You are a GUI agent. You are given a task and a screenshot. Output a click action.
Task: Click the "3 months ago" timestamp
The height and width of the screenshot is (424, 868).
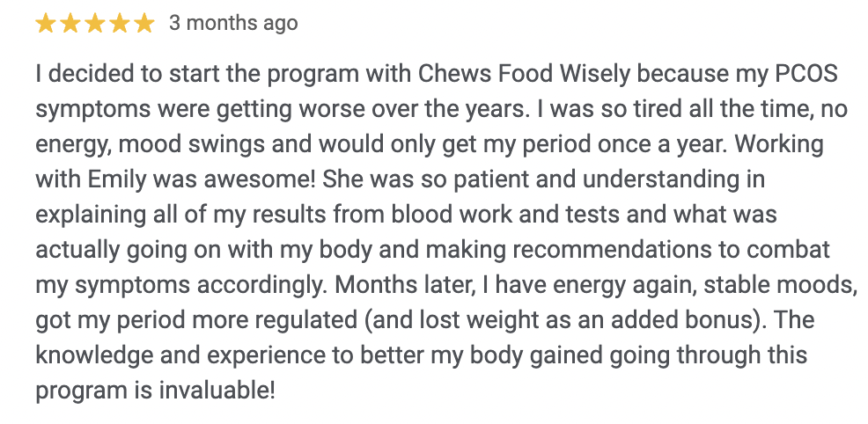(233, 24)
